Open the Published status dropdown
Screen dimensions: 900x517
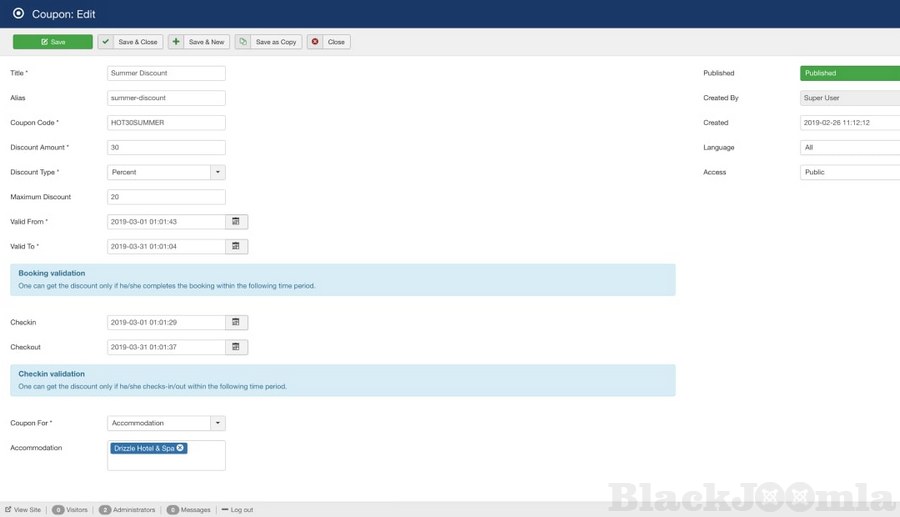(849, 73)
